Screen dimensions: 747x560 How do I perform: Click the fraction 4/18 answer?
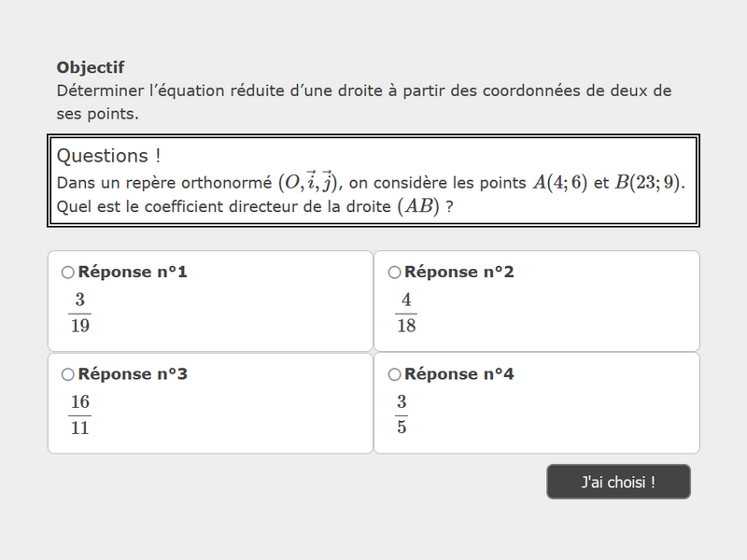coord(406,313)
